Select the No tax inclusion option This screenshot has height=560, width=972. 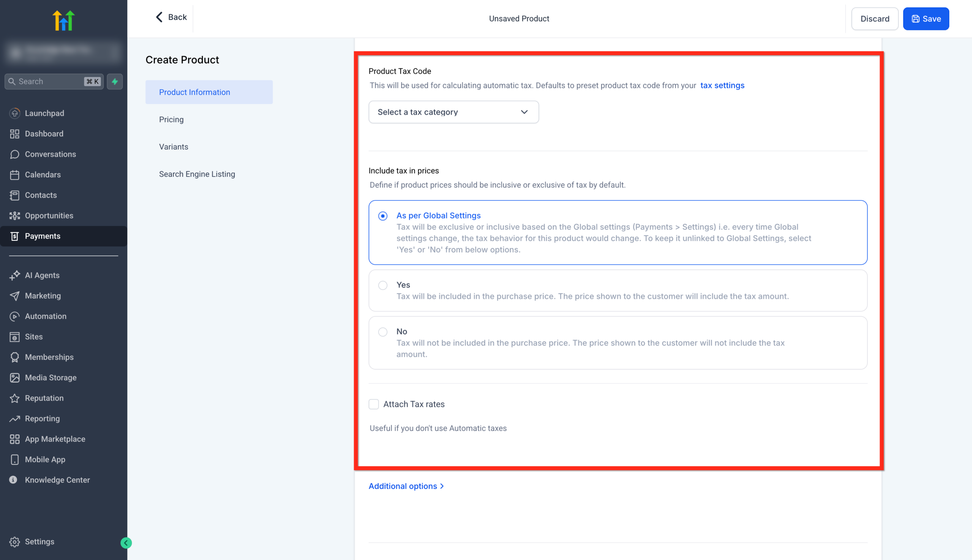click(382, 331)
